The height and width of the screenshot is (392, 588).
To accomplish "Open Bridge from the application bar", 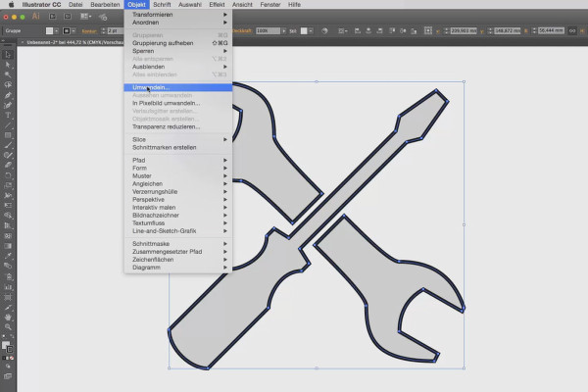I will tap(53, 16).
